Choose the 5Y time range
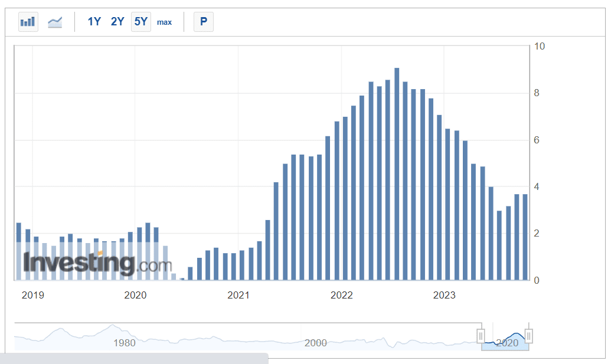 tap(141, 22)
